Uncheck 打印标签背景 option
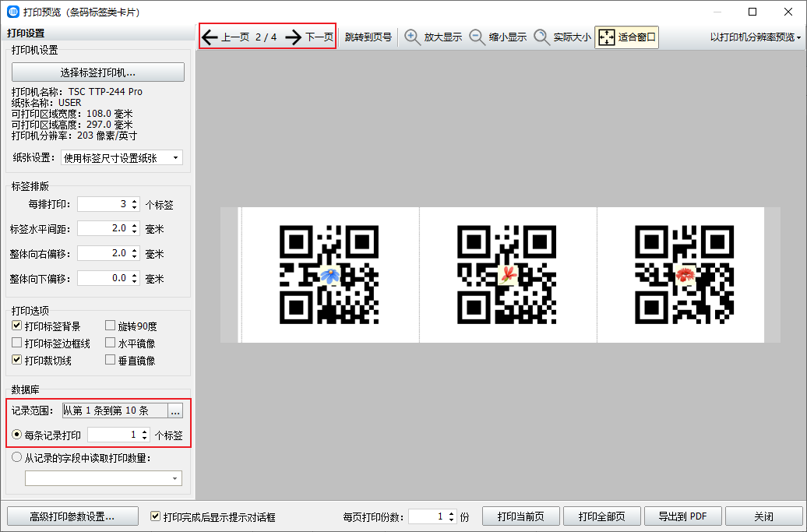This screenshot has width=807, height=532. [17, 326]
